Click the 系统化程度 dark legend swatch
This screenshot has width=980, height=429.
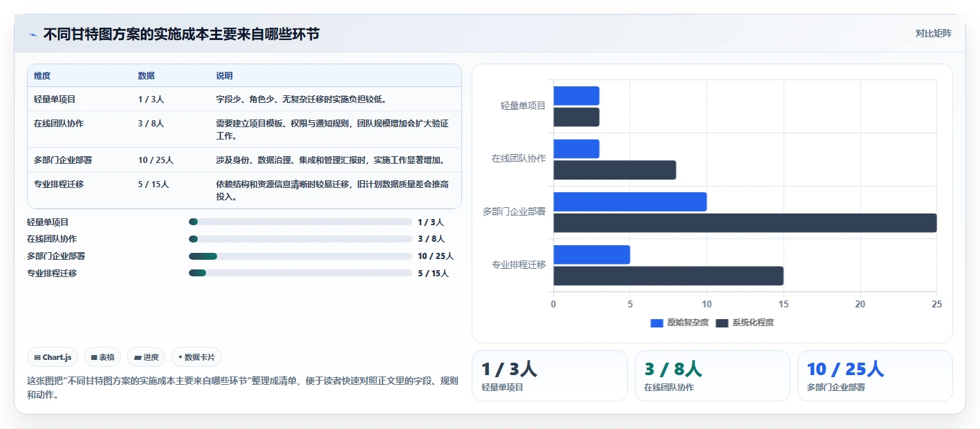point(722,323)
